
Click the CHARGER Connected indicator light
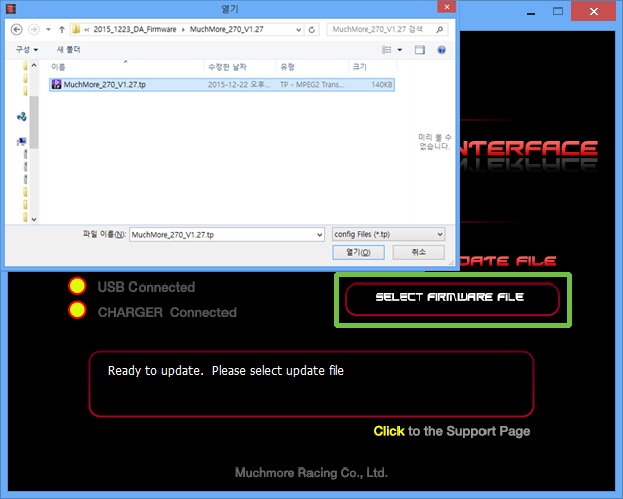point(77,310)
